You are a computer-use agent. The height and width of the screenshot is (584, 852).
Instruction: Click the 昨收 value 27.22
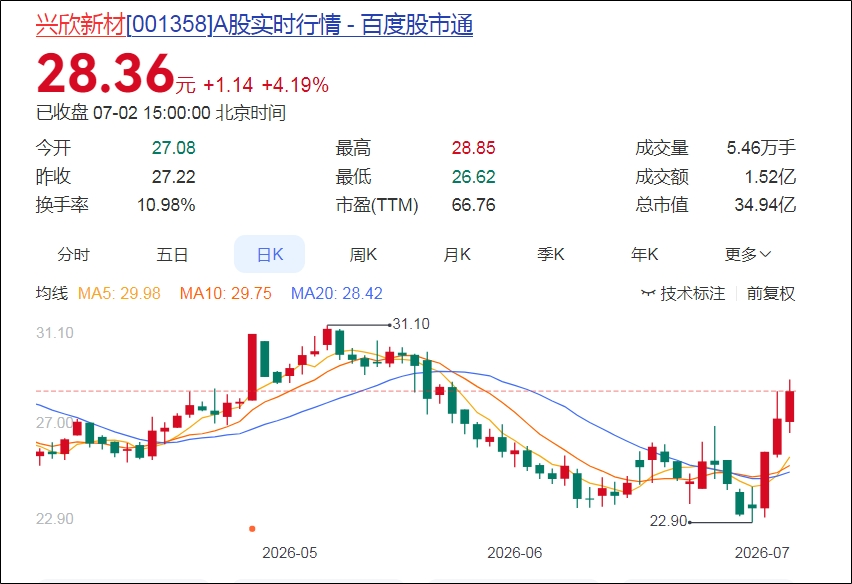173,177
